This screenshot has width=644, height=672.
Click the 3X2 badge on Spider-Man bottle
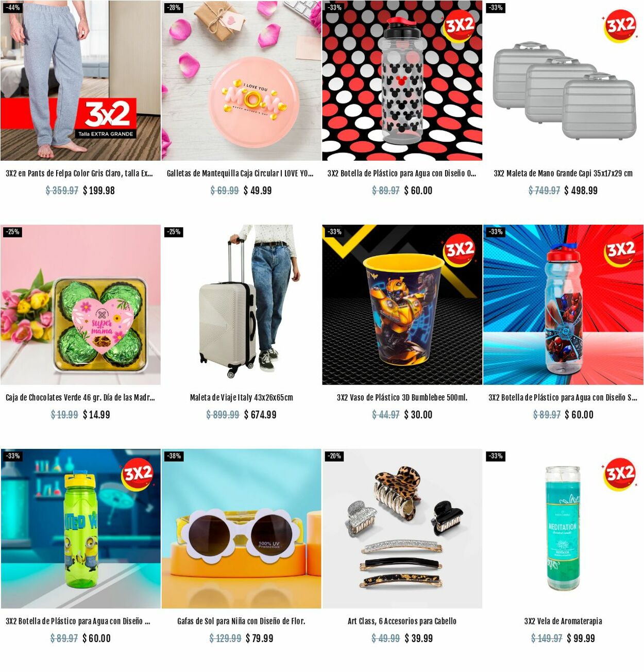pyautogui.click(x=620, y=250)
